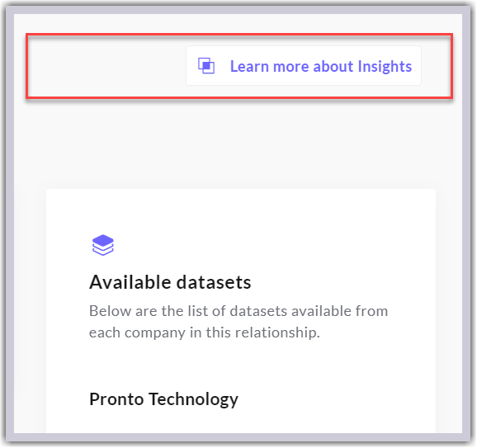The image size is (477, 448).
Task: Click the Pronto Technology company heading
Action: click(163, 399)
